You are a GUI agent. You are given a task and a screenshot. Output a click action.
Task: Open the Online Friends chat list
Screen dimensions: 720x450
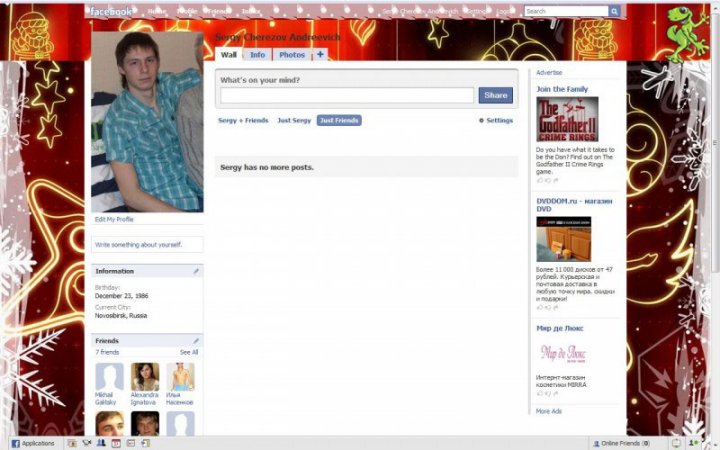(x=621, y=443)
